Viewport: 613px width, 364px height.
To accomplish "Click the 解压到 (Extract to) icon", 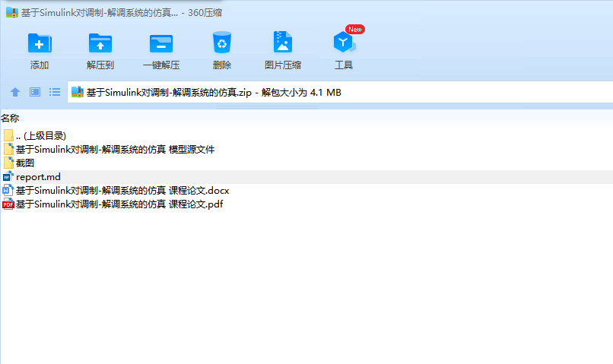I will [100, 43].
